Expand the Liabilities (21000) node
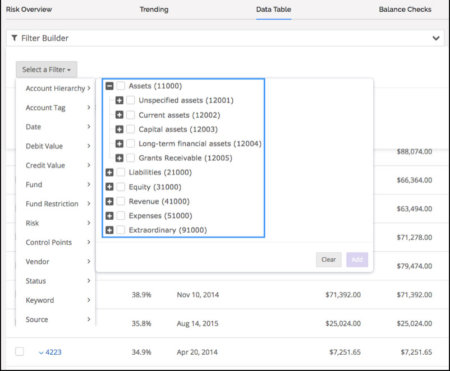Screen dimensions: 450x371 tap(109, 172)
